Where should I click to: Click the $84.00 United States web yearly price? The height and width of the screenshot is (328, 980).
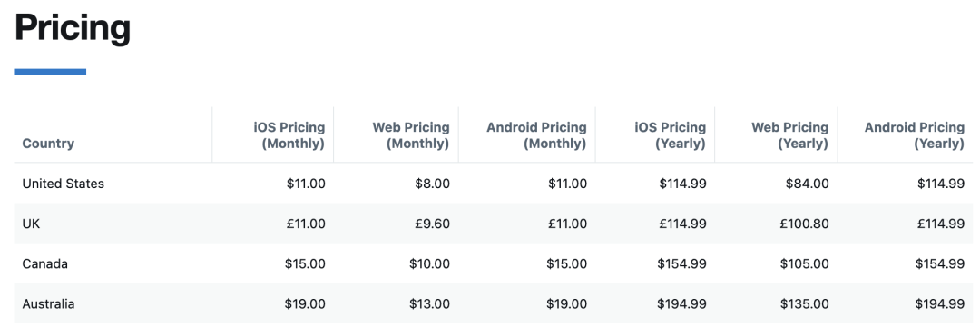coord(808,184)
